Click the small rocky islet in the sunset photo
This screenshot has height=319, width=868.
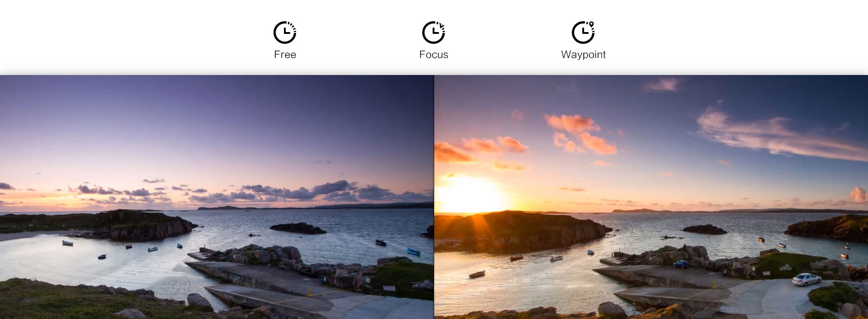click(704, 229)
